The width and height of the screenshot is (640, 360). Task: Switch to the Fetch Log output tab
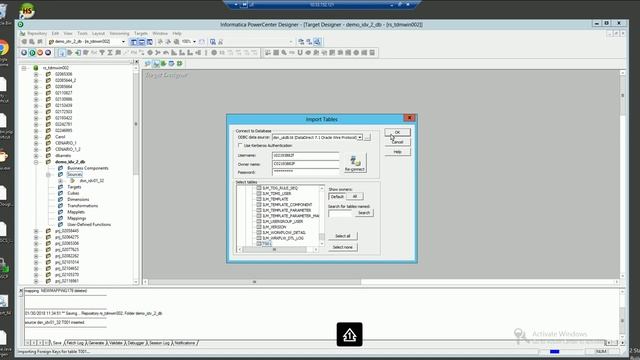[75, 343]
